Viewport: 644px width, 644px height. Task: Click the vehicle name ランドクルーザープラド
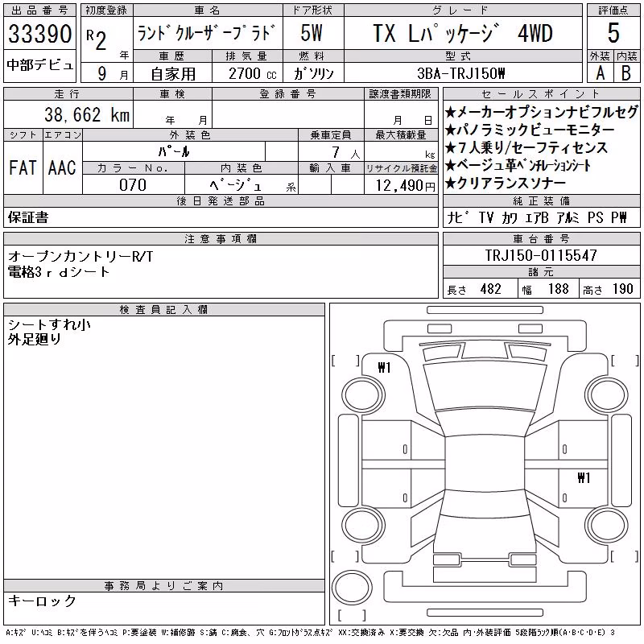point(205,33)
